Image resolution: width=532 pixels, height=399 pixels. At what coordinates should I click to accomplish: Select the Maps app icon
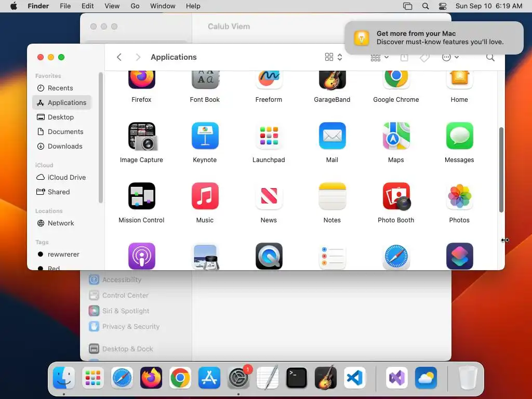pyautogui.click(x=396, y=136)
